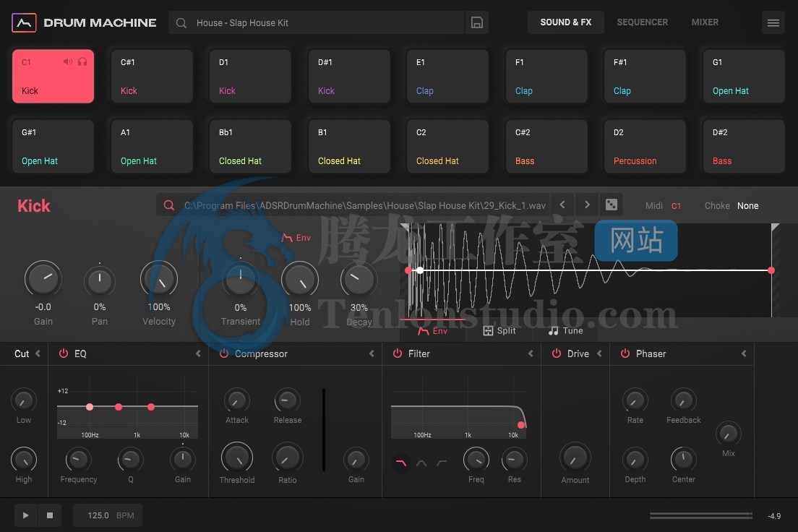
Task: Click the Pan knob
Action: coord(99,281)
